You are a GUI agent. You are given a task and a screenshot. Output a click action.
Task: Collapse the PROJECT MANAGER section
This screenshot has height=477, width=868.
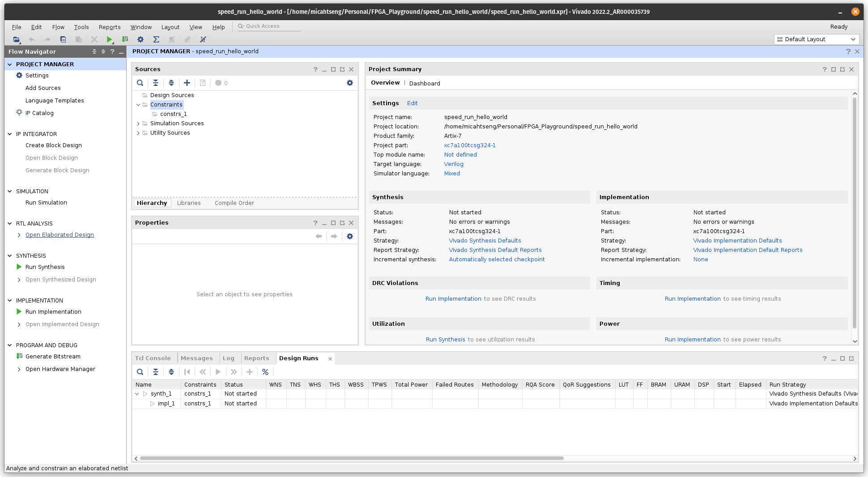[x=10, y=64]
